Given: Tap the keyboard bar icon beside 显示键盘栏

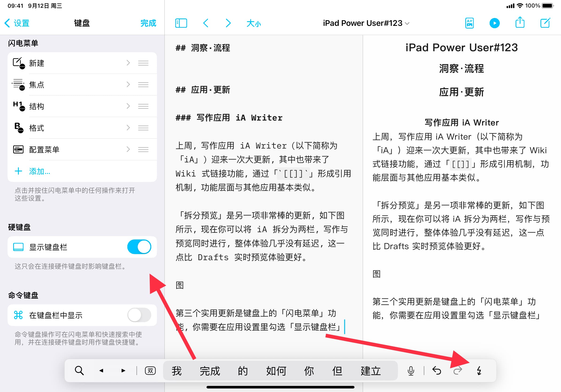Looking at the screenshot, I should (x=18, y=247).
